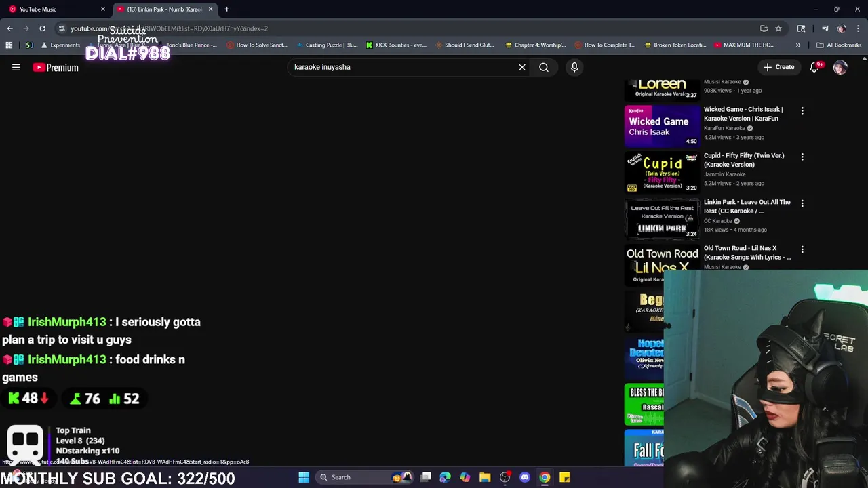Go to the YouTube Premium home logo
The image size is (868, 488).
pyautogui.click(x=56, y=68)
